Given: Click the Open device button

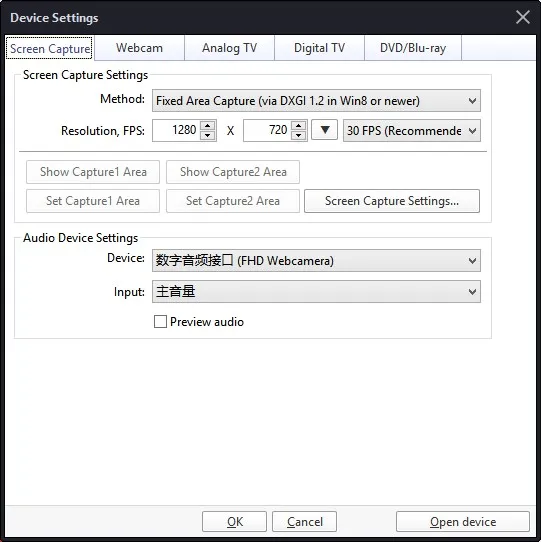Looking at the screenshot, I should pyautogui.click(x=463, y=522).
